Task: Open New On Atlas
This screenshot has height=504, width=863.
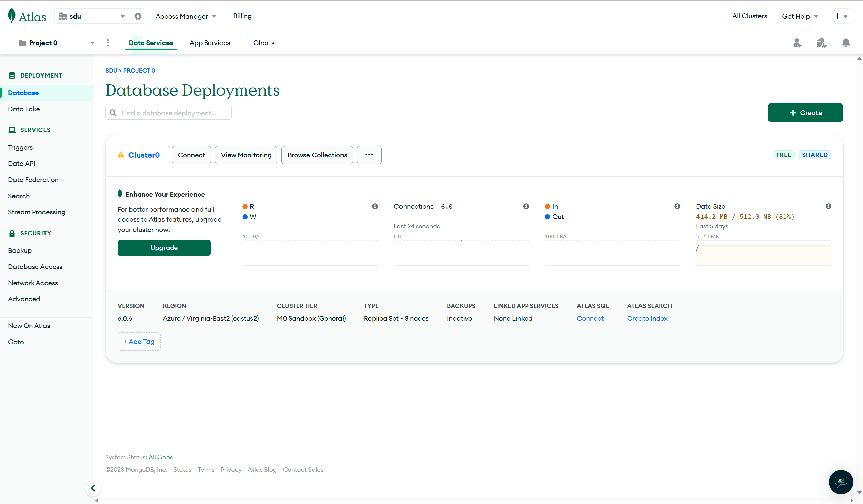Action: tap(29, 326)
